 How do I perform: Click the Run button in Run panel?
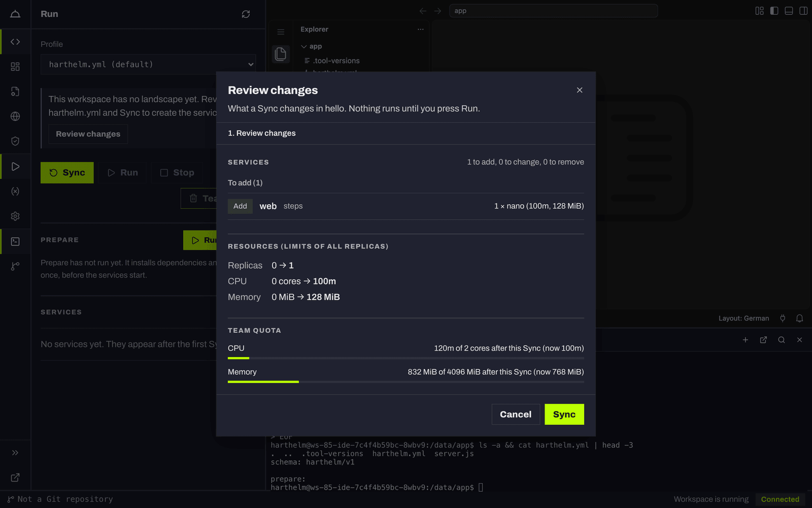click(123, 173)
